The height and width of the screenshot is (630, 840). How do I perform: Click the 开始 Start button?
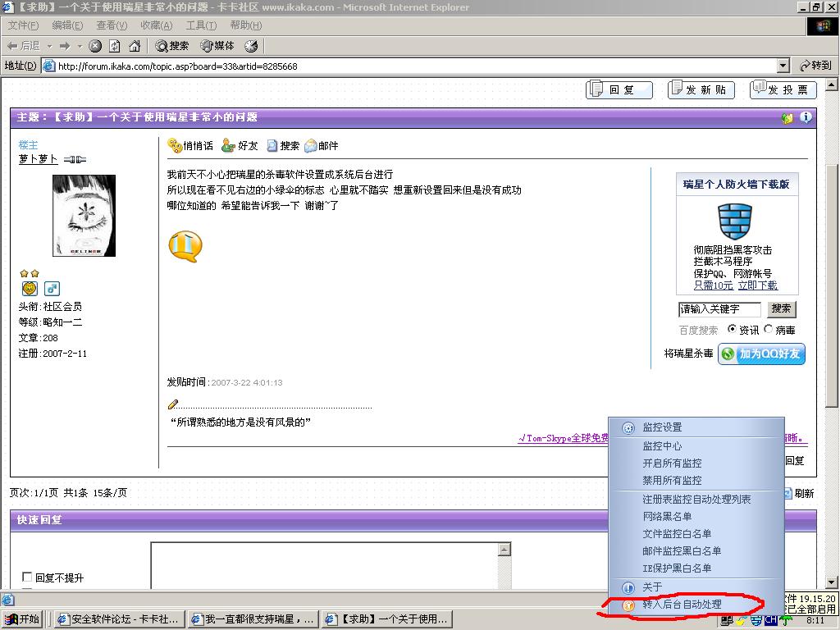click(22, 619)
